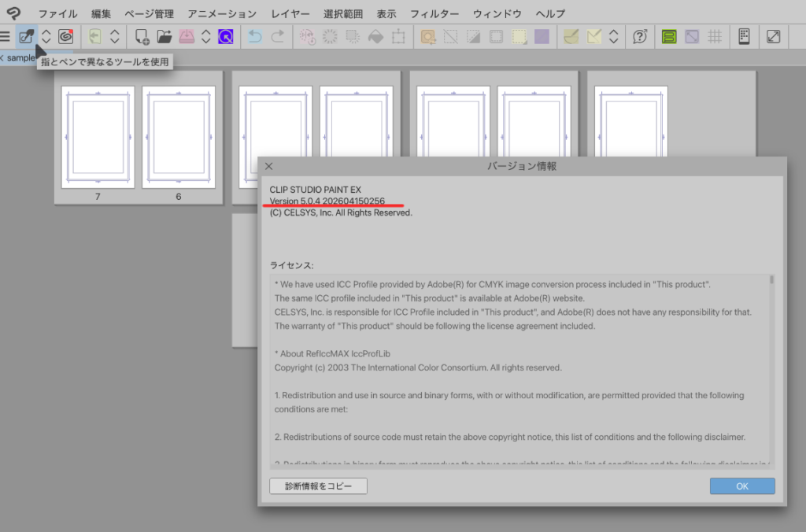Viewport: 806px width, 532px height.
Task: Click the Clip Studio logo in menu bar
Action: pos(14,13)
